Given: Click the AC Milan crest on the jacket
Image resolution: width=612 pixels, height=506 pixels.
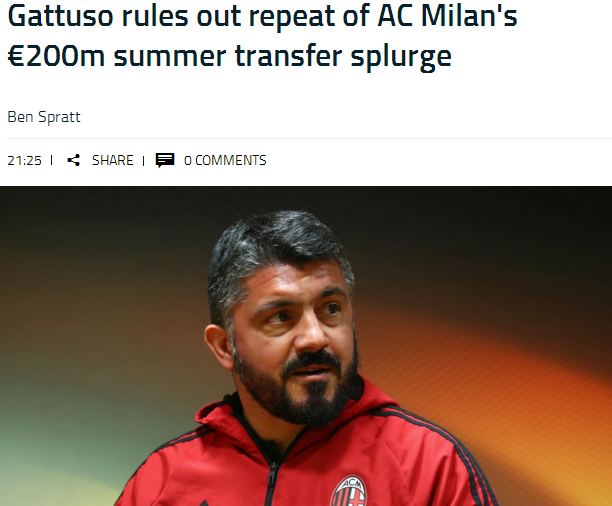Looking at the screenshot, I should 349,491.
